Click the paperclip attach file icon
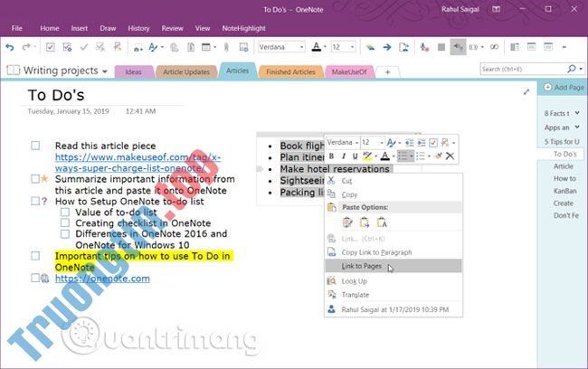The height and width of the screenshot is (369, 588). point(226,47)
